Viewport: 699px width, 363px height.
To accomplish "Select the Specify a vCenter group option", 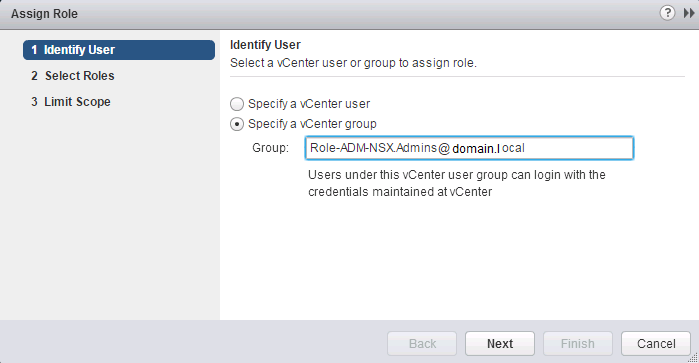I will click(x=237, y=124).
